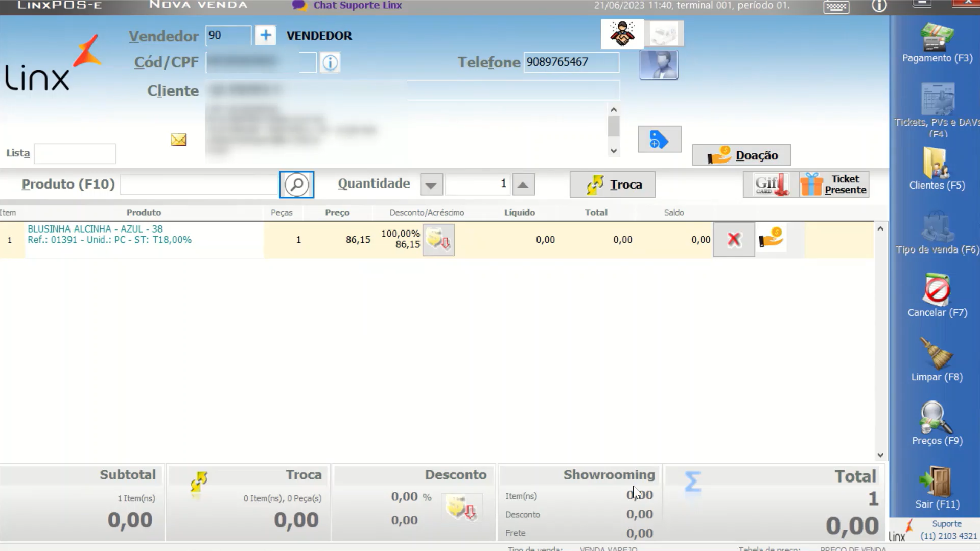This screenshot has height=551, width=980.
Task: Click the Peças column header
Action: (x=282, y=213)
